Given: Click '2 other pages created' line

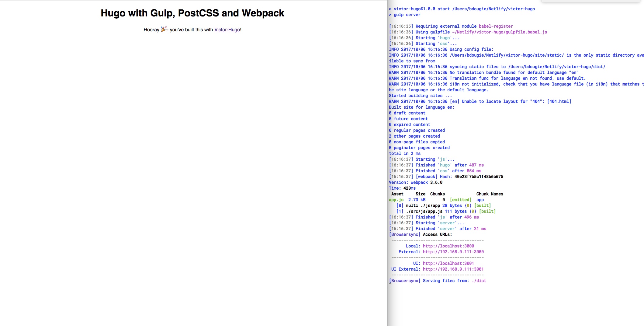Looking at the screenshot, I should click(x=414, y=136).
